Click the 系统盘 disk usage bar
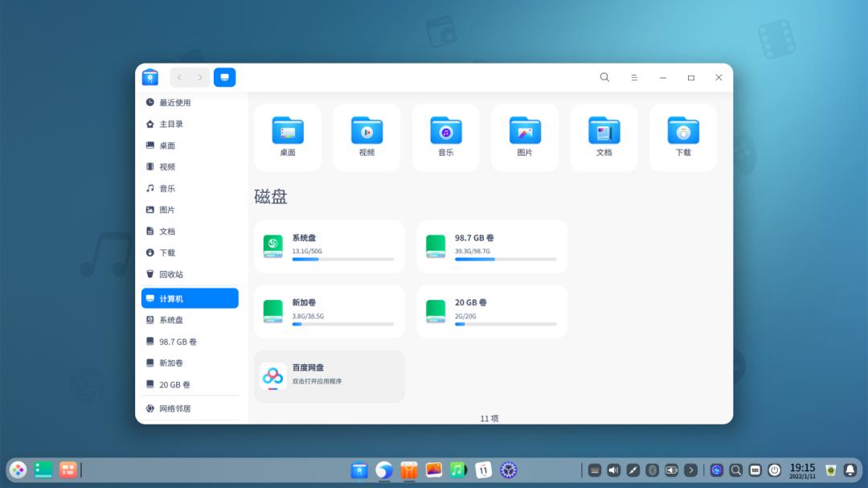The height and width of the screenshot is (488, 868). pos(343,259)
